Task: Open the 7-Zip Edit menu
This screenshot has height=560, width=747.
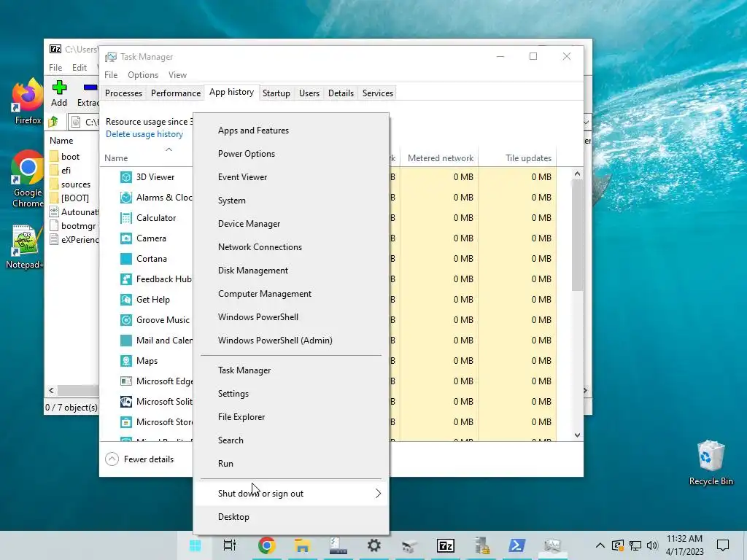Action: [80, 68]
